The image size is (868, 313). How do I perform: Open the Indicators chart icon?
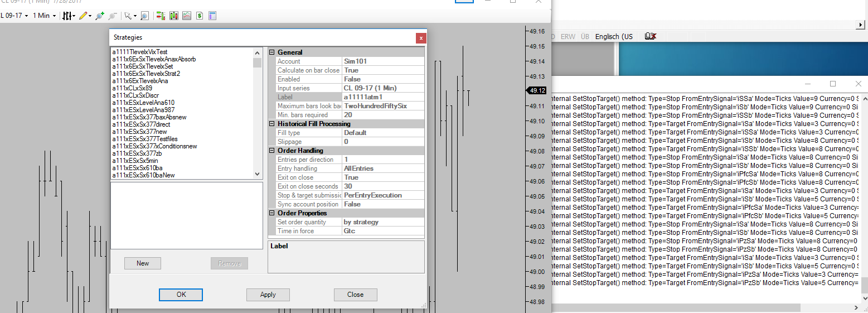[x=187, y=16]
